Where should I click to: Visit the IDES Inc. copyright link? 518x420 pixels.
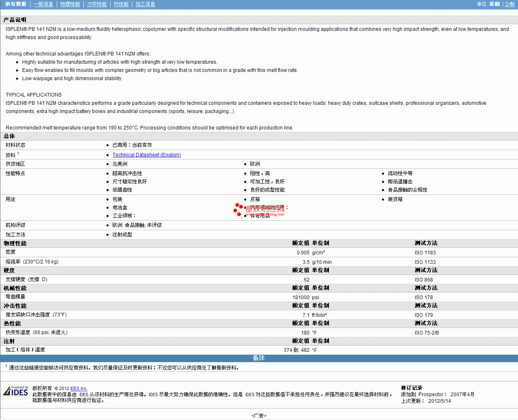coord(79,388)
